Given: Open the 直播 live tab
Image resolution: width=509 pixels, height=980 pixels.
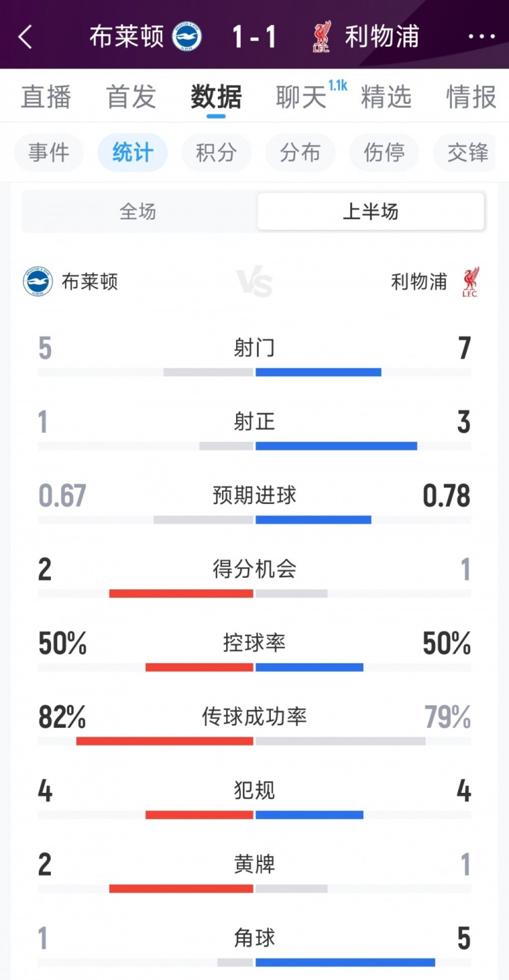Looking at the screenshot, I should point(45,97).
